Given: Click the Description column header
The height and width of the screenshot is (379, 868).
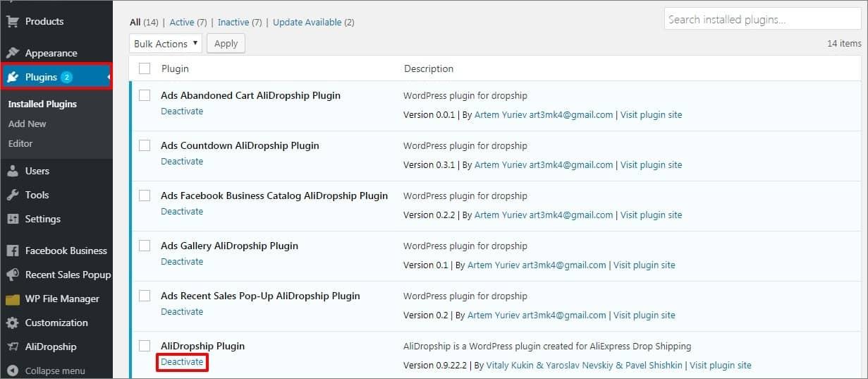Looking at the screenshot, I should 429,68.
